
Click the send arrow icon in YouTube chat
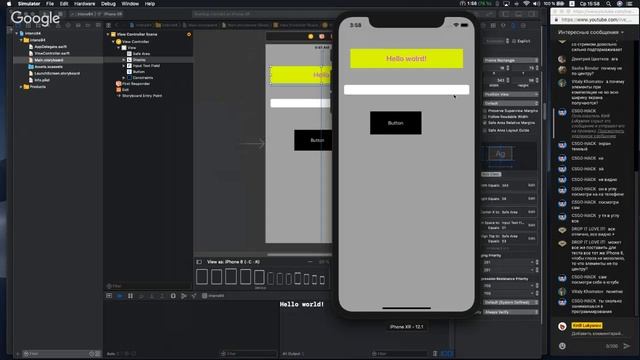(x=627, y=346)
